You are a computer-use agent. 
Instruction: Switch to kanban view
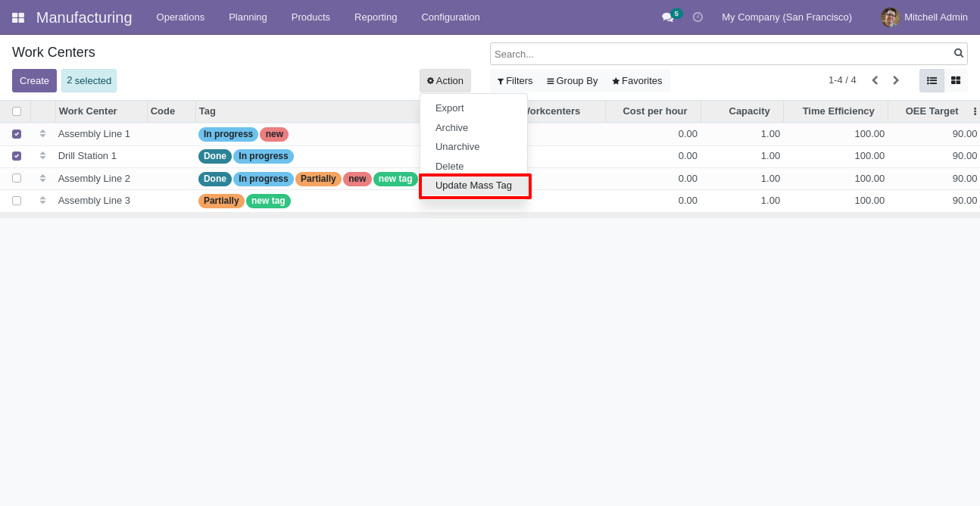pos(955,80)
